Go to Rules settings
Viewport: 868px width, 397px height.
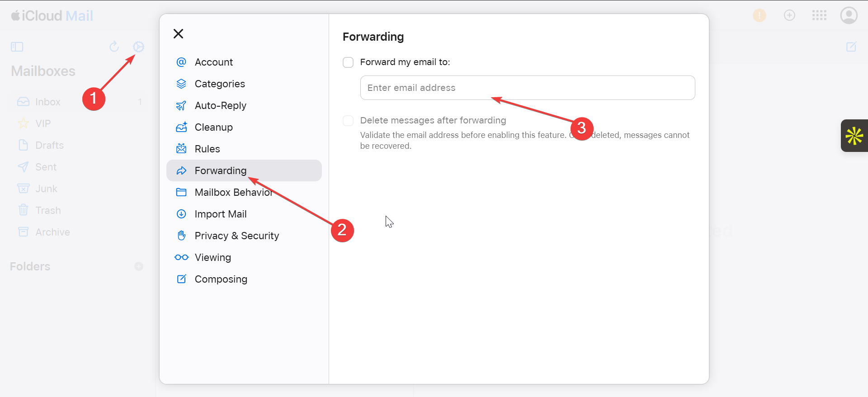pos(207,149)
